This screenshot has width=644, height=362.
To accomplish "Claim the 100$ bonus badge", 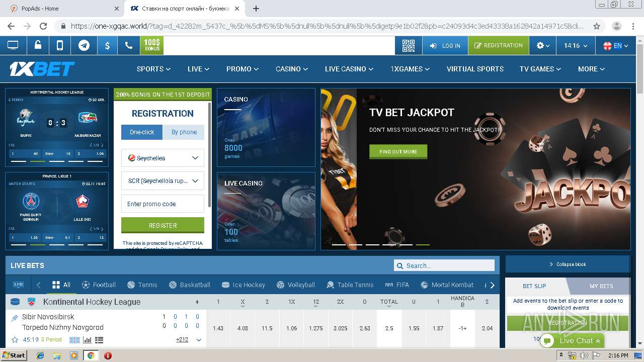I will 152,45.
